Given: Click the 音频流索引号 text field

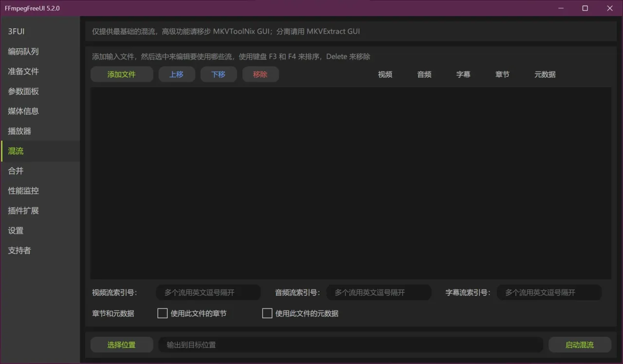Looking at the screenshot, I should point(379,293).
